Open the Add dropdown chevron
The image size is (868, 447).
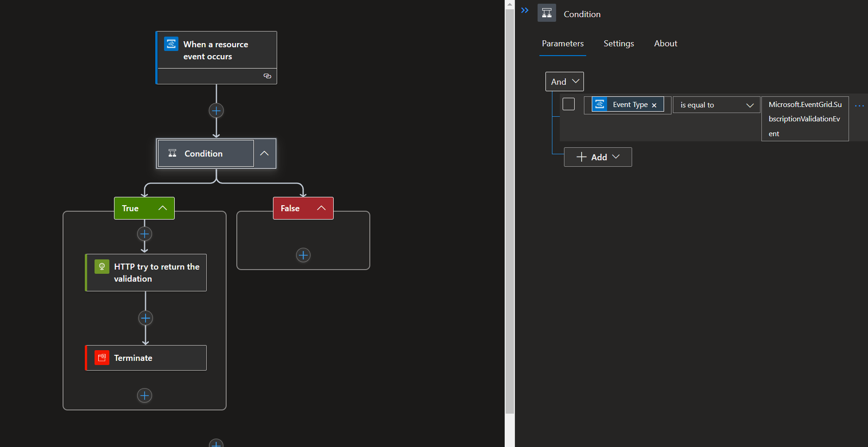pyautogui.click(x=617, y=157)
